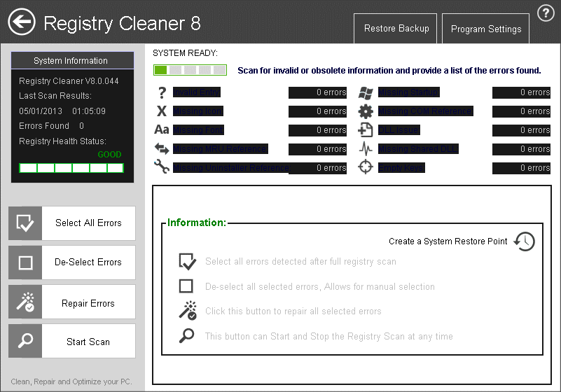561x392 pixels.
Task: Start the registry scan
Action: tap(72, 342)
